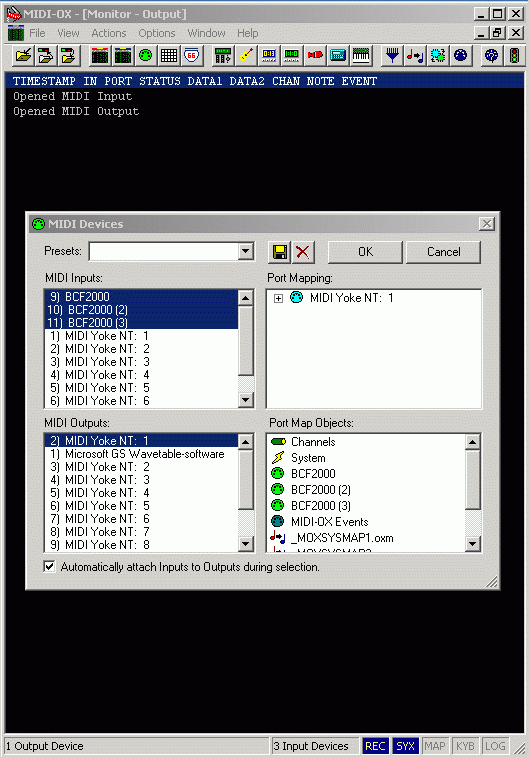Screen dimensions: 529x757
Task: Toggle the REC status bar indicator
Action: pyautogui.click(x=375, y=746)
